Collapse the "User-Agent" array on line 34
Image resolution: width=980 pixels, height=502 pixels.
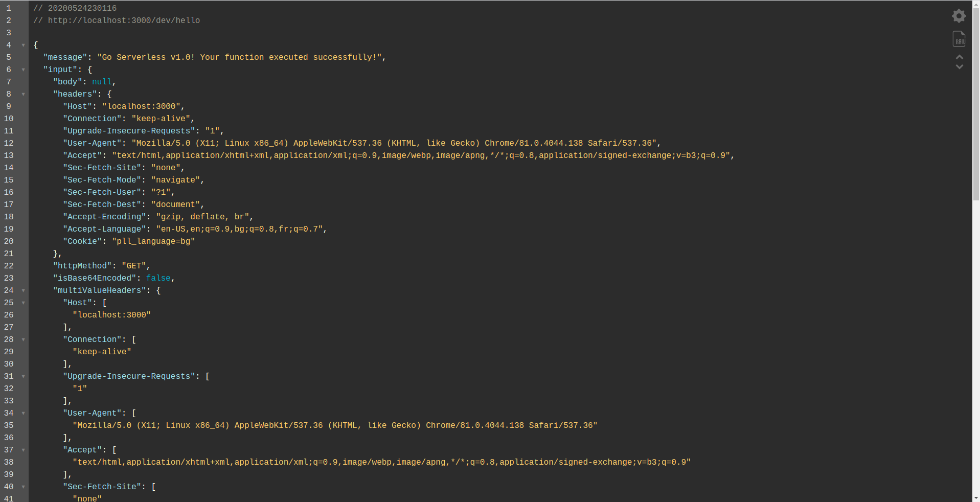click(23, 413)
